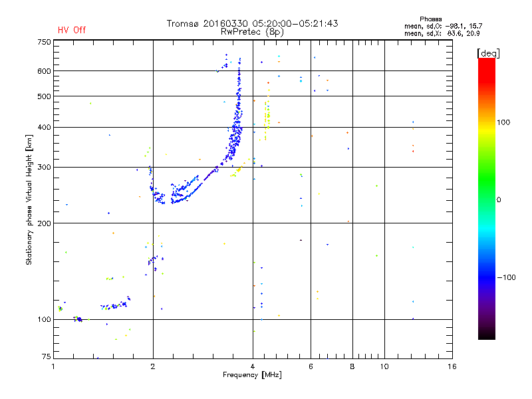532x399 pixels.
Task: Click the y-axis tick label '300'
Action: coord(44,168)
